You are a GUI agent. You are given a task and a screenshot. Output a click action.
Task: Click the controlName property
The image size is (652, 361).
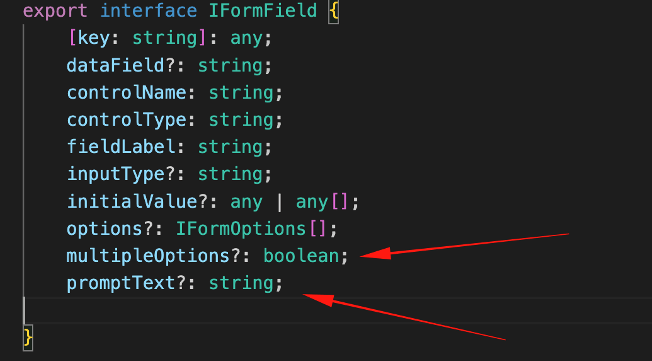pos(127,92)
